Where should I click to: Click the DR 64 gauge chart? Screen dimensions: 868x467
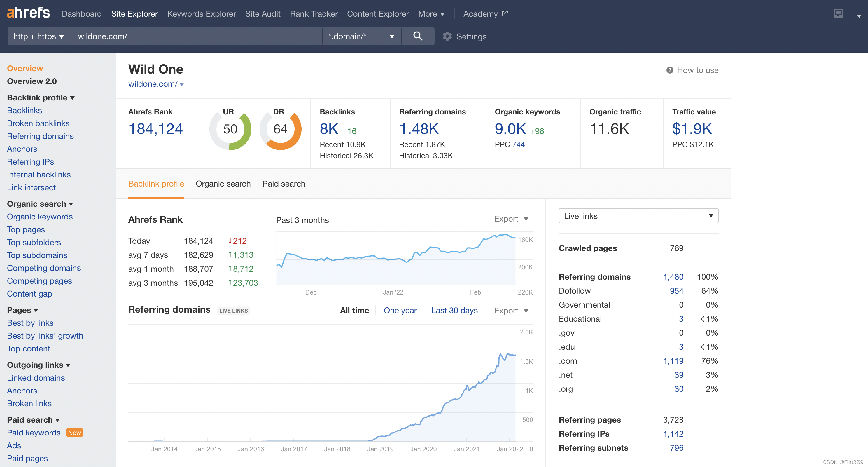280,129
